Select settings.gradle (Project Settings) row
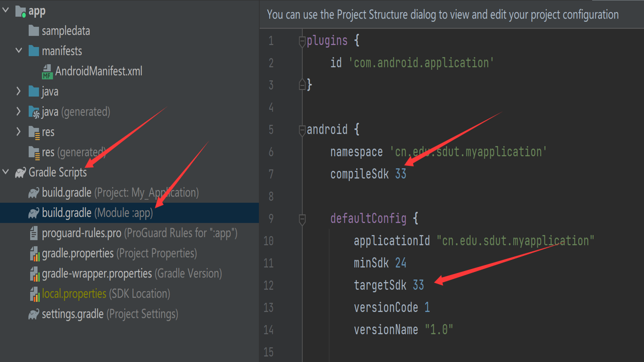This screenshot has height=362, width=644. click(129, 314)
